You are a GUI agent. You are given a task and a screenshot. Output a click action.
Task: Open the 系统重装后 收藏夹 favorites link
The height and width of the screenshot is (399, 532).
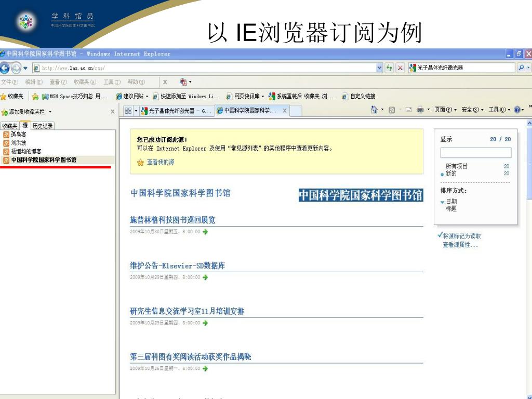point(301,96)
